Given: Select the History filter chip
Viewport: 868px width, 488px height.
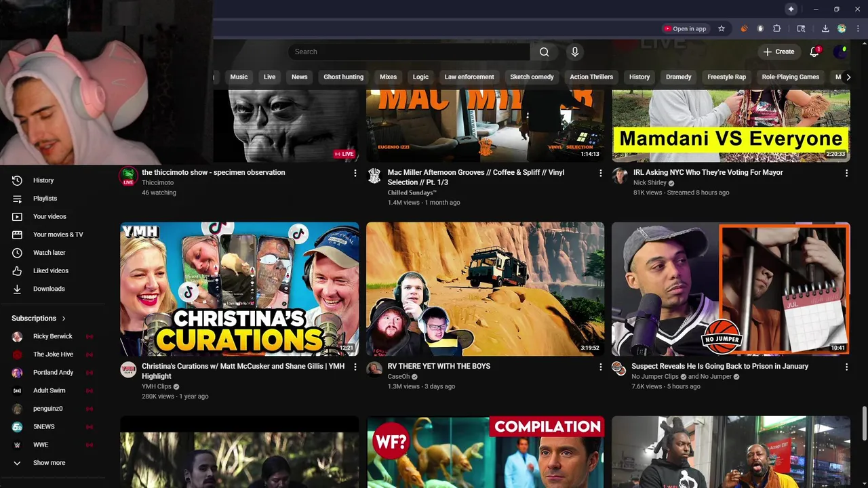Looking at the screenshot, I should coord(639,77).
